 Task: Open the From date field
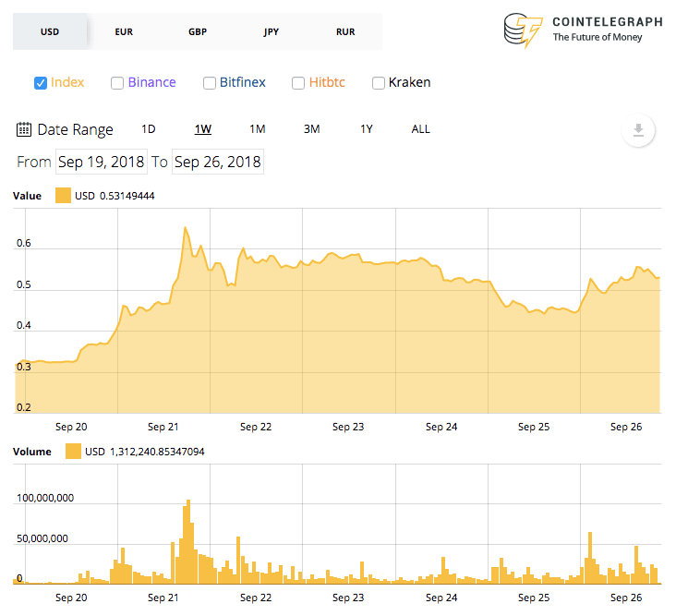pyautogui.click(x=102, y=162)
